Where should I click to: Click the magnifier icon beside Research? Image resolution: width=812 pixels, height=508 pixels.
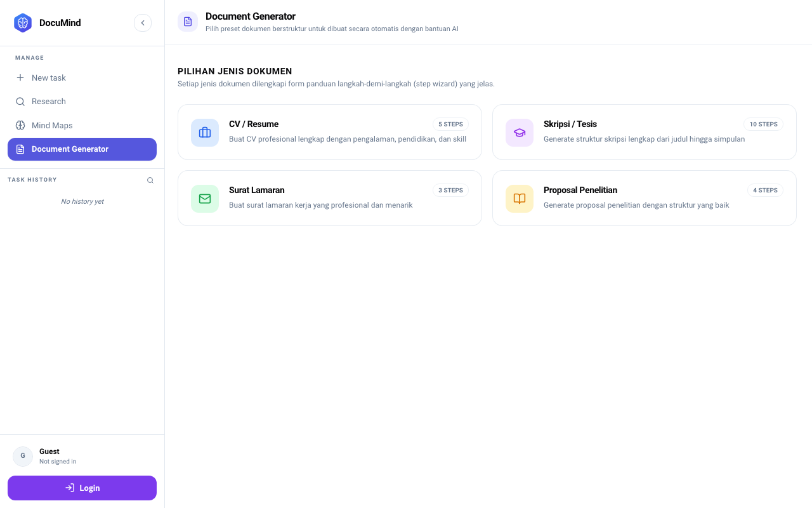tap(20, 102)
